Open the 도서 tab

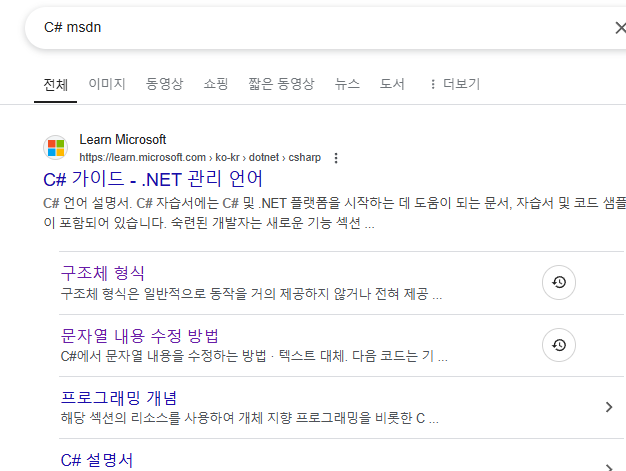point(392,84)
